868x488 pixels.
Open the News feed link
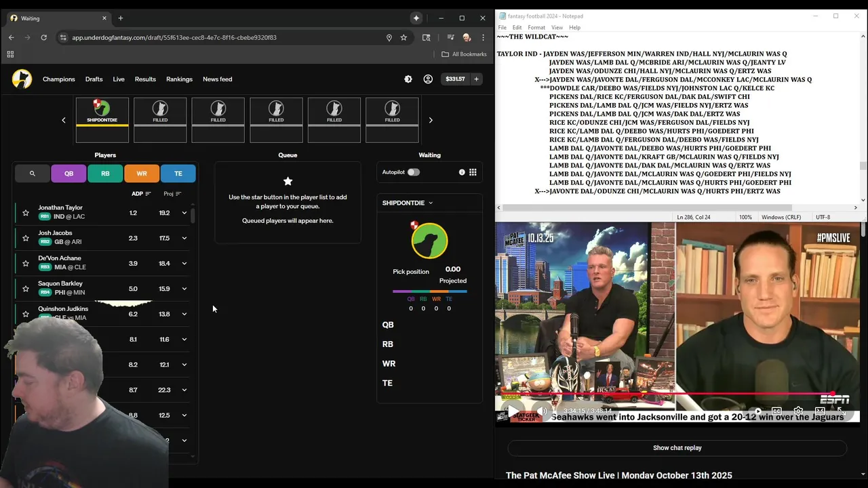tap(217, 79)
